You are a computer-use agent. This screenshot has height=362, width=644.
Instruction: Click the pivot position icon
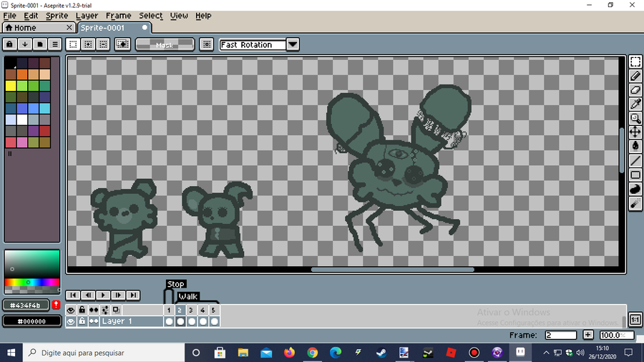click(x=207, y=44)
